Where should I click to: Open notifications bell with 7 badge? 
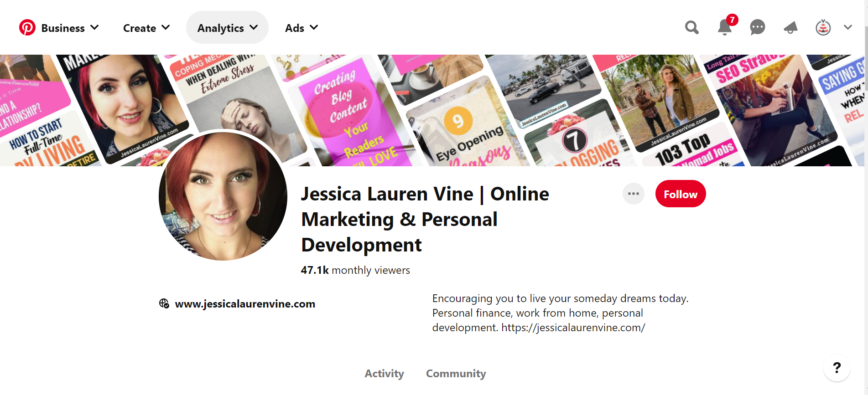(725, 28)
